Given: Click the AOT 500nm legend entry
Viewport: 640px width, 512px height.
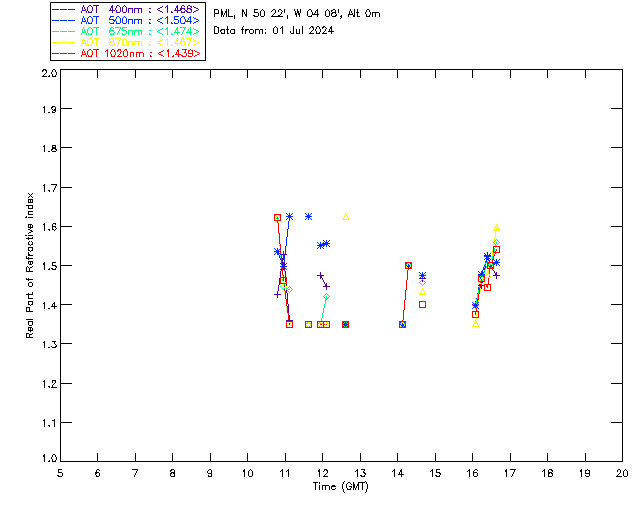Looking at the screenshot, I should click(126, 20).
